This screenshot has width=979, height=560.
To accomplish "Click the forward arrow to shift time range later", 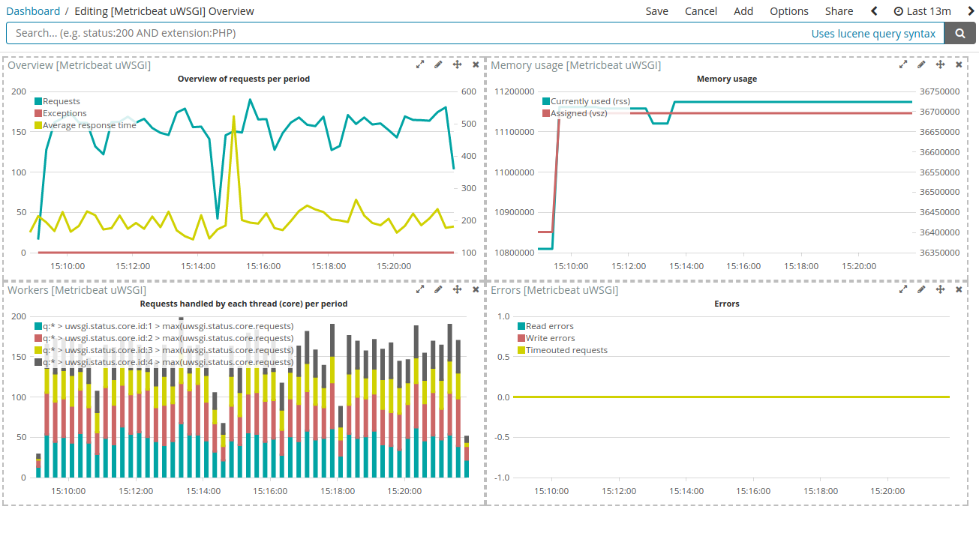I will tap(971, 10).
